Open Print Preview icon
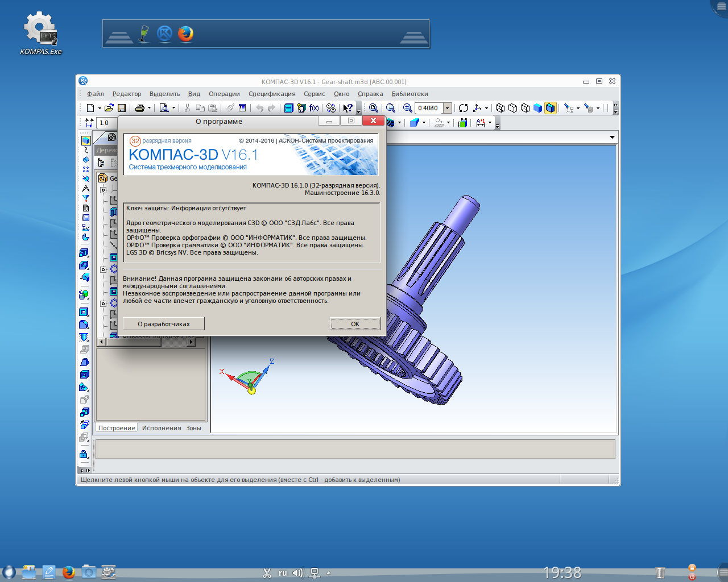The image size is (728, 582). [164, 108]
